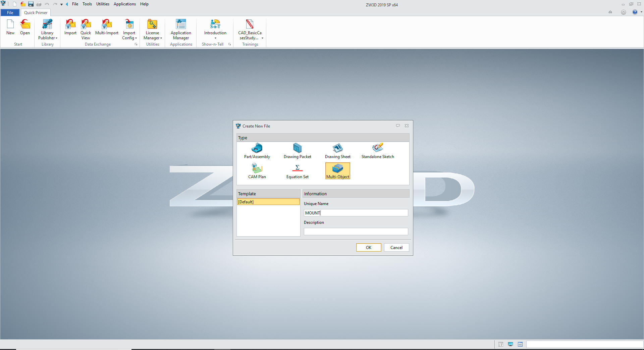The image size is (644, 350).
Task: Open the Library Publisher tool
Action: click(x=47, y=29)
